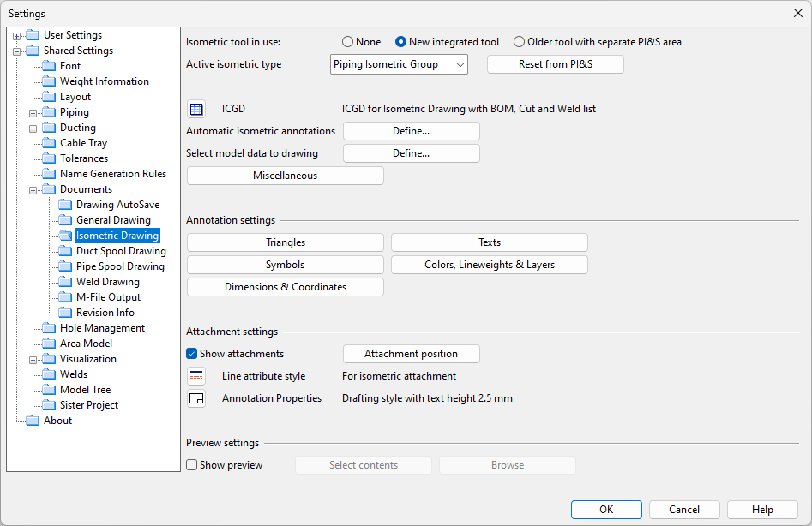Collapse the Documents tree node

click(x=33, y=189)
